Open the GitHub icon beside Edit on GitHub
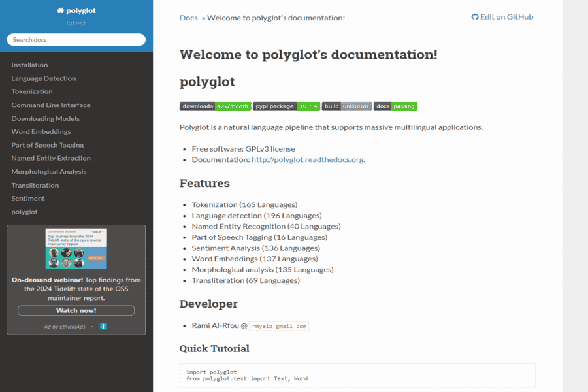Screen dimensions: 588x392 [475, 17]
